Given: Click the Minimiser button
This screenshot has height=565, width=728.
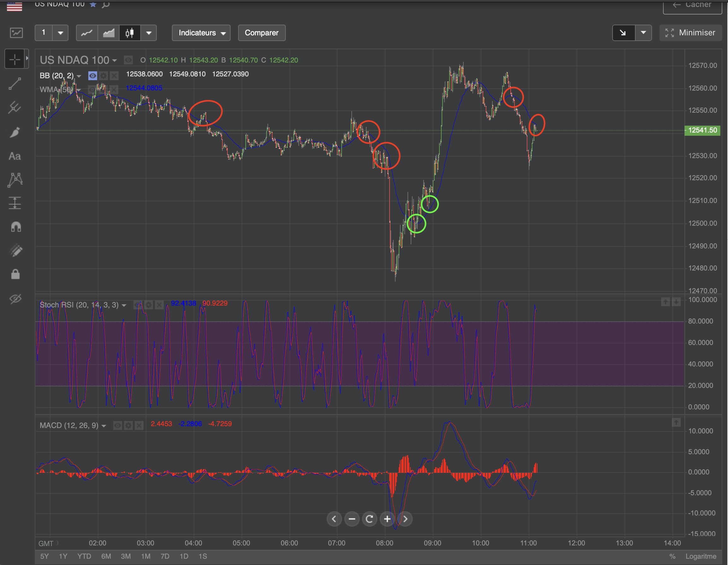Looking at the screenshot, I should 690,33.
